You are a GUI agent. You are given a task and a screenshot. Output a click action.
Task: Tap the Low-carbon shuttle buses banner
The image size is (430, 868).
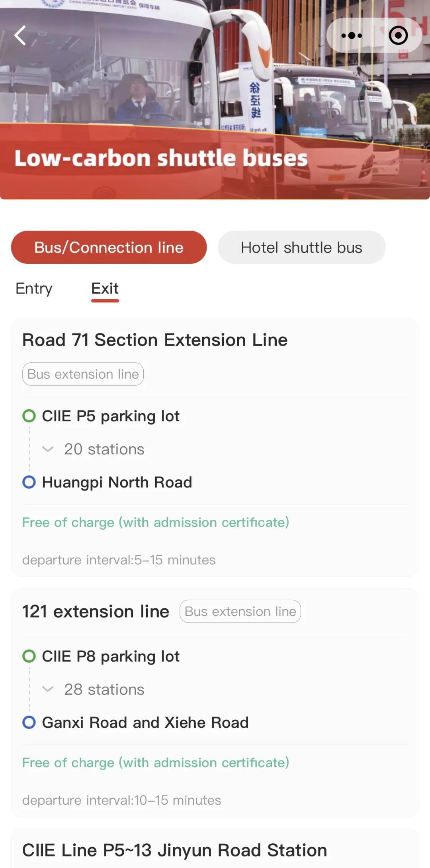pyautogui.click(x=161, y=158)
